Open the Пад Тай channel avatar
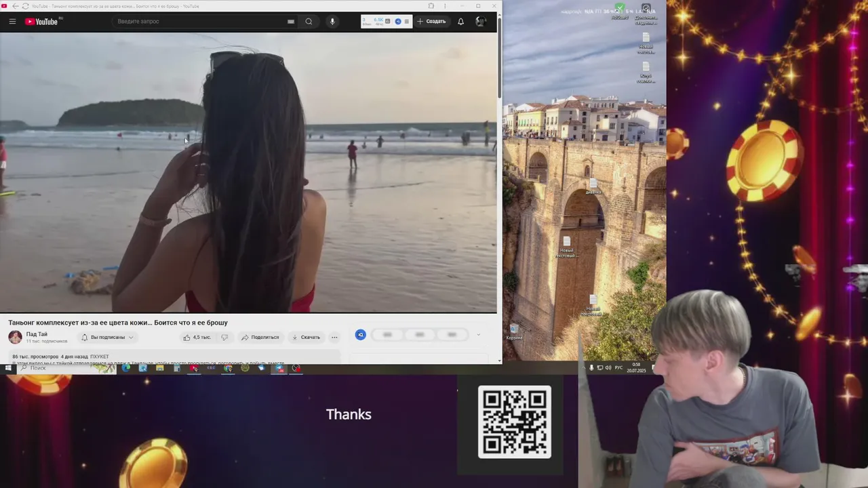This screenshot has width=868, height=488. 15,337
